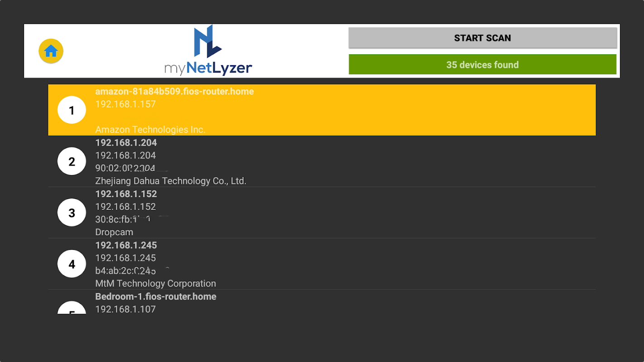The height and width of the screenshot is (362, 644).
Task: Click MAC address starting 30:8c:fb
Action: [123, 219]
